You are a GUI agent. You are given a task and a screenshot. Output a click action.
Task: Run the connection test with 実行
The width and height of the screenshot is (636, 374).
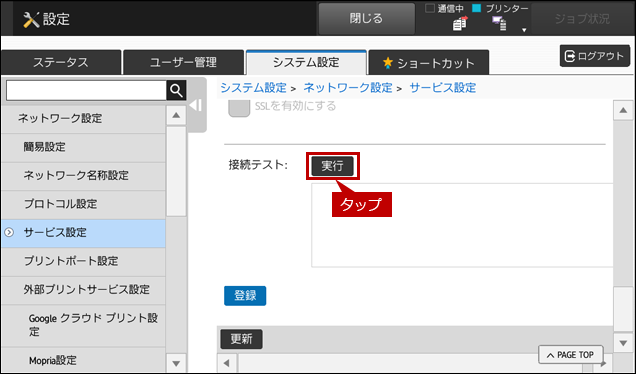coord(332,166)
